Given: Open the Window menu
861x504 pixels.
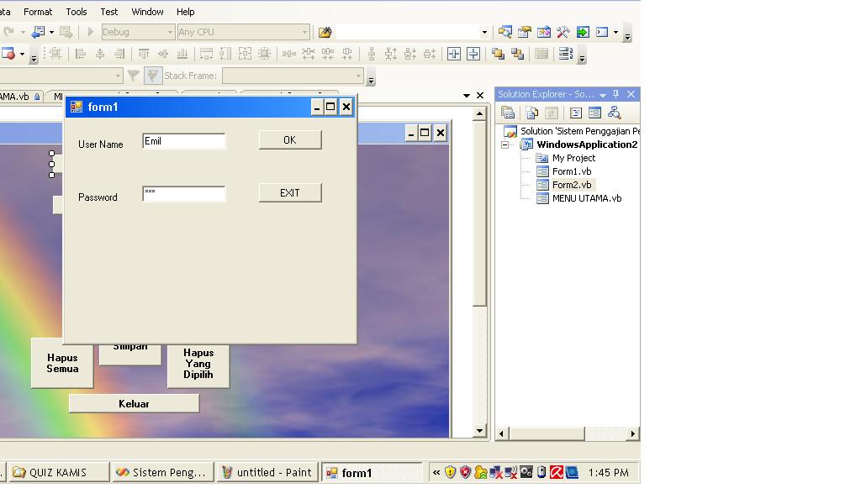Looking at the screenshot, I should (147, 12).
